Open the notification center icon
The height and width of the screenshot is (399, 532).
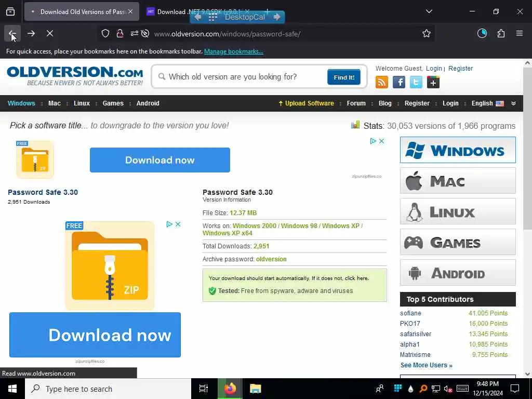coord(515,389)
